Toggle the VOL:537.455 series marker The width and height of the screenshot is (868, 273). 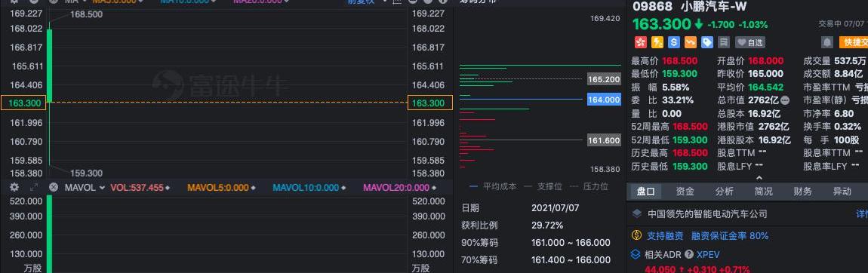[168, 188]
